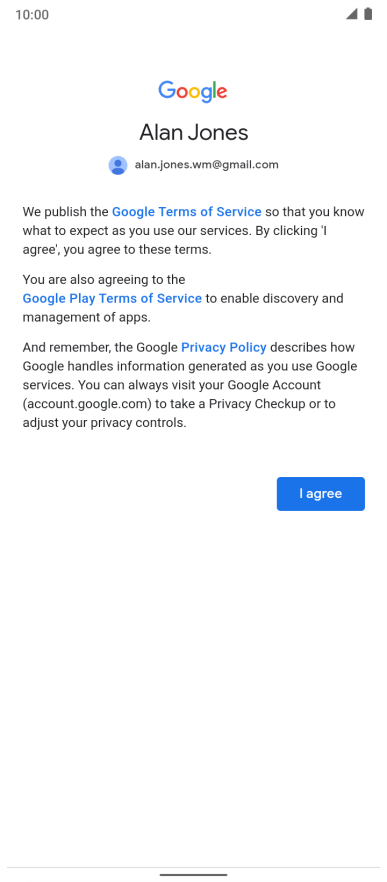Click the 'And remember, the Google' text

point(100,347)
